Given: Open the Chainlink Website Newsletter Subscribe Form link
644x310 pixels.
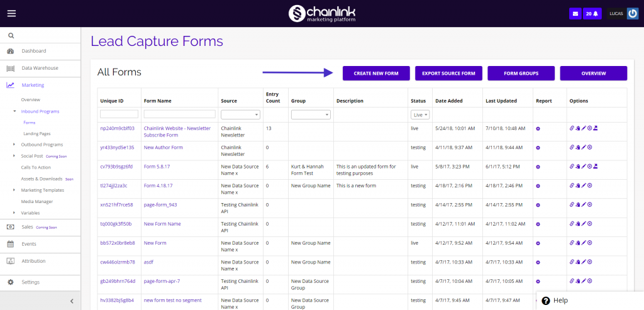Looking at the screenshot, I should tap(177, 132).
